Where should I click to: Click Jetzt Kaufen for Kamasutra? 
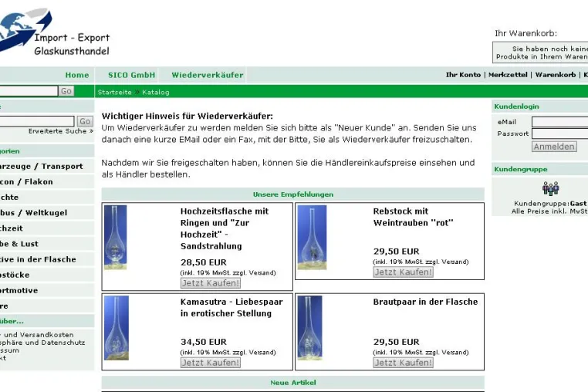(211, 363)
